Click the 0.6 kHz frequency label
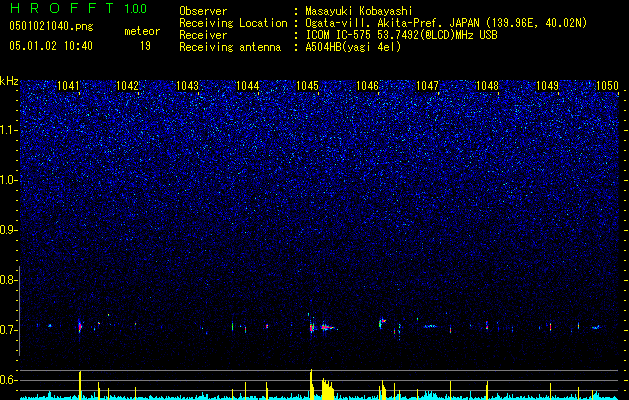629x400 pixels. pos(8,380)
